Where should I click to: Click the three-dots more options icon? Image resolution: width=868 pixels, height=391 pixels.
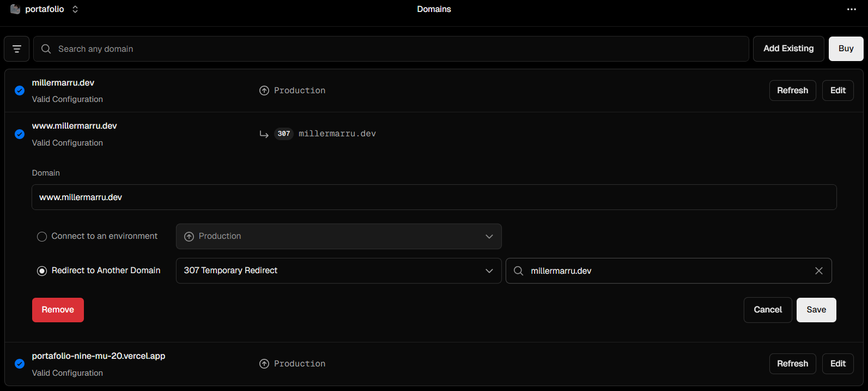(x=852, y=9)
